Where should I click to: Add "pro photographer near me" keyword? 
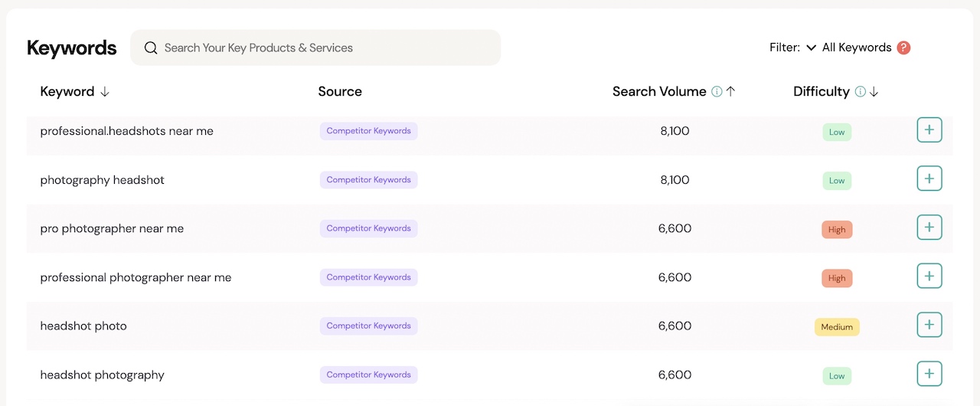click(x=929, y=228)
